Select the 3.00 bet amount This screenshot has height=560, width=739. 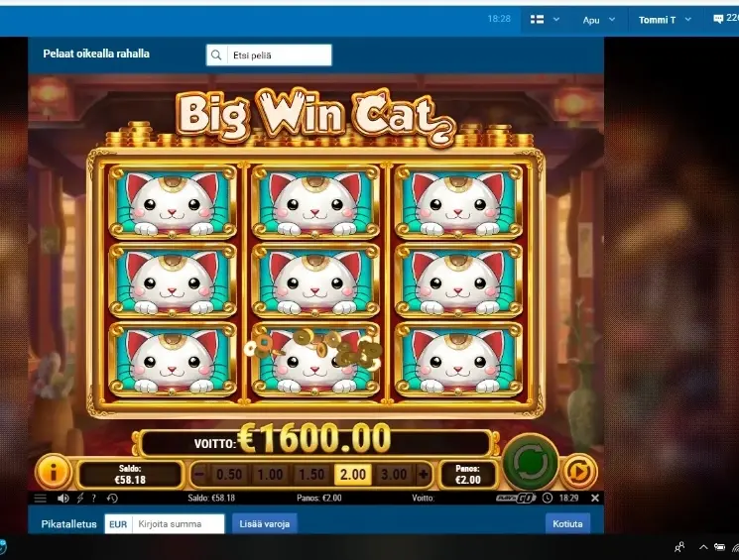tap(394, 475)
